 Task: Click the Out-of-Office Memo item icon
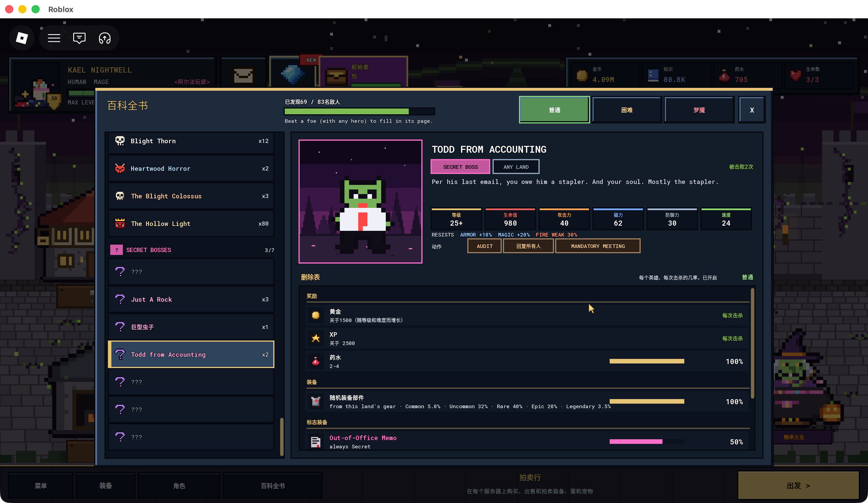pyautogui.click(x=315, y=442)
